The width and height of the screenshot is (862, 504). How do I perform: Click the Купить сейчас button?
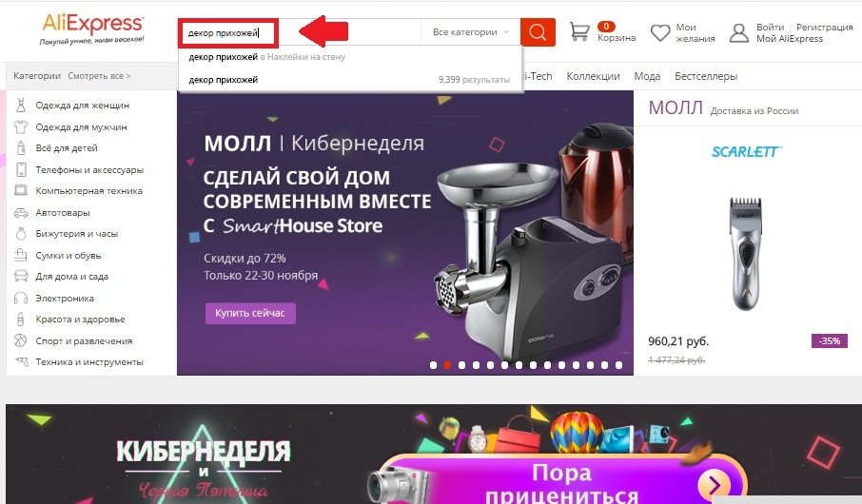point(250,313)
